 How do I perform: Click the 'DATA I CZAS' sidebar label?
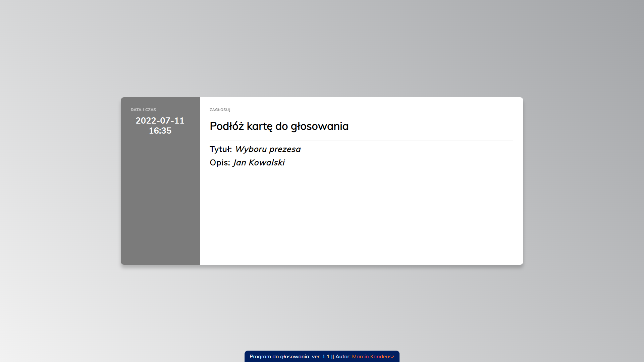[x=143, y=110]
